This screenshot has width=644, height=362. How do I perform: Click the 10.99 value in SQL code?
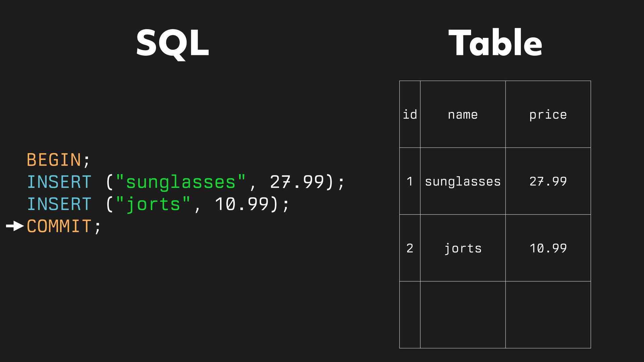[x=241, y=204]
